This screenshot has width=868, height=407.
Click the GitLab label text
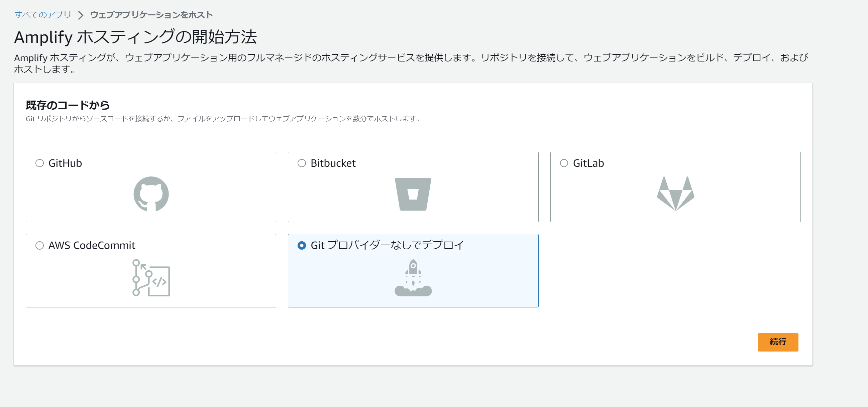coord(588,163)
